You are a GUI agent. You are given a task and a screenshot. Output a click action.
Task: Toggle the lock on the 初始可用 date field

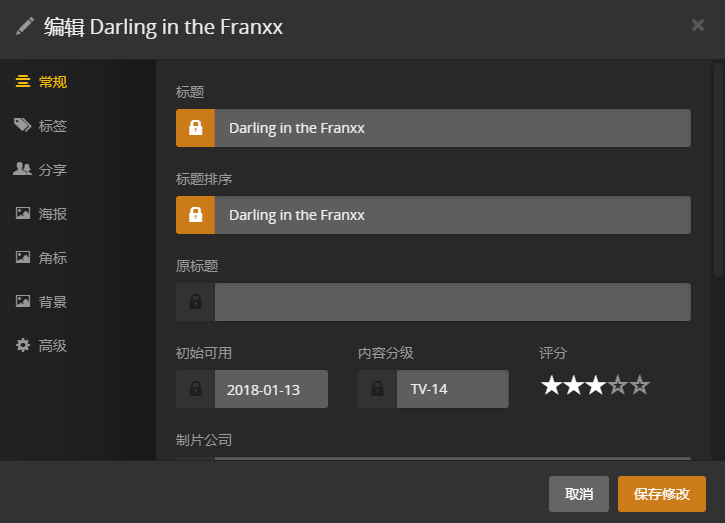coord(196,389)
